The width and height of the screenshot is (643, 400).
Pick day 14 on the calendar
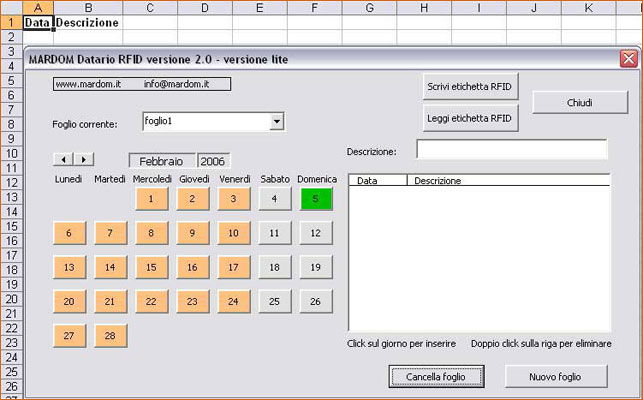coord(110,268)
